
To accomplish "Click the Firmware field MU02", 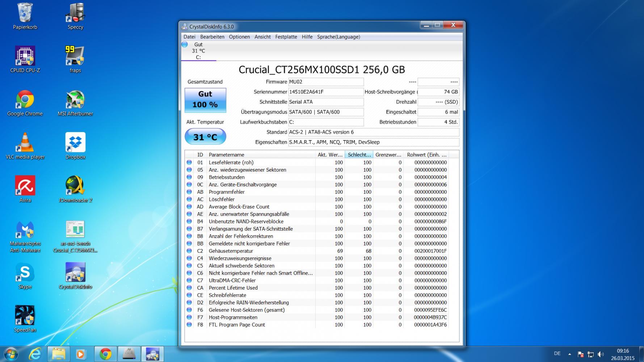I will pyautogui.click(x=326, y=82).
